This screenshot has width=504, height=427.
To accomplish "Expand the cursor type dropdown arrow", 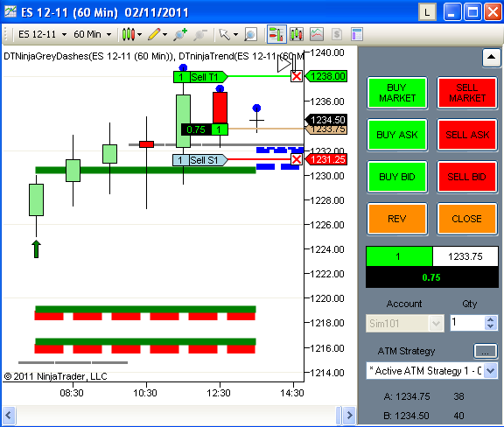I will (235, 34).
